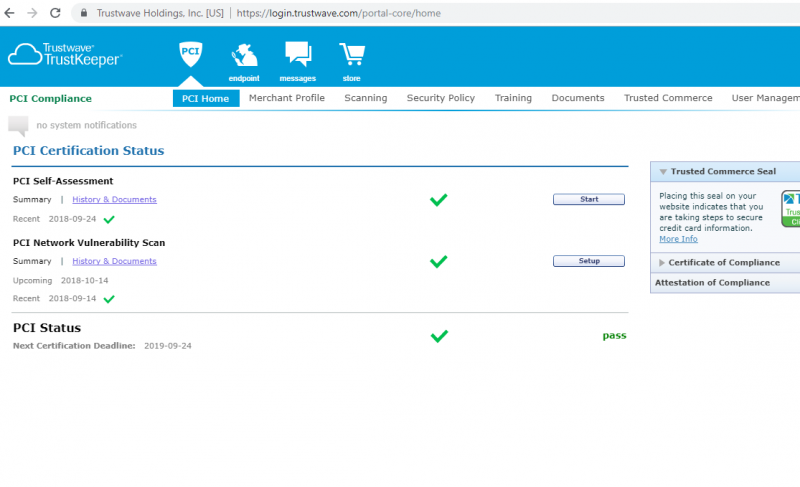Image resolution: width=800 pixels, height=487 pixels.
Task: Reload the page with browser refresh icon
Action: pyautogui.click(x=55, y=13)
